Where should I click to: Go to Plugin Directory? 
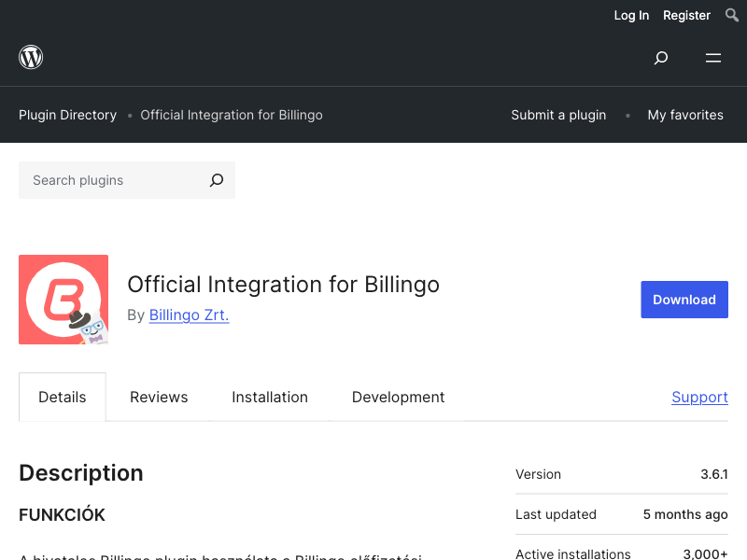tap(67, 115)
